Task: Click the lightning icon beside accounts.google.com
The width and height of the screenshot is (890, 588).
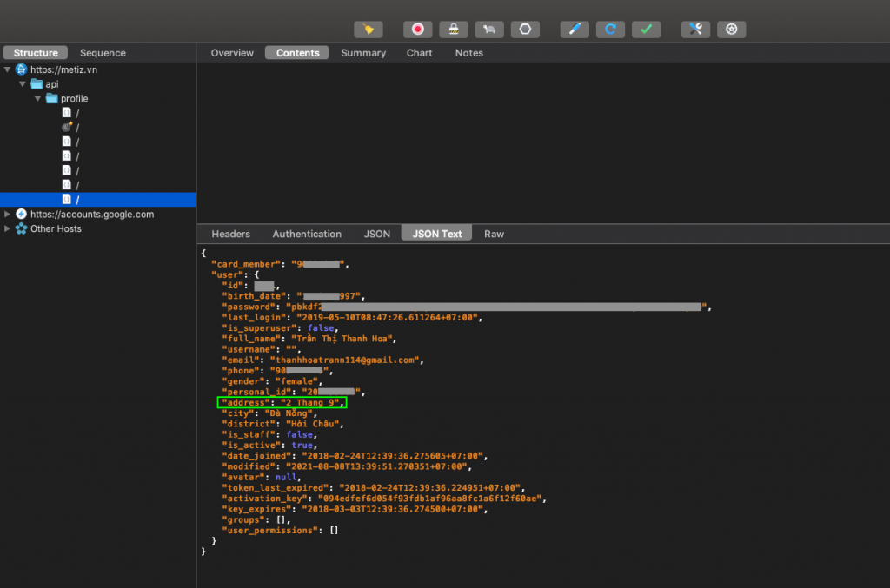Action: point(22,214)
